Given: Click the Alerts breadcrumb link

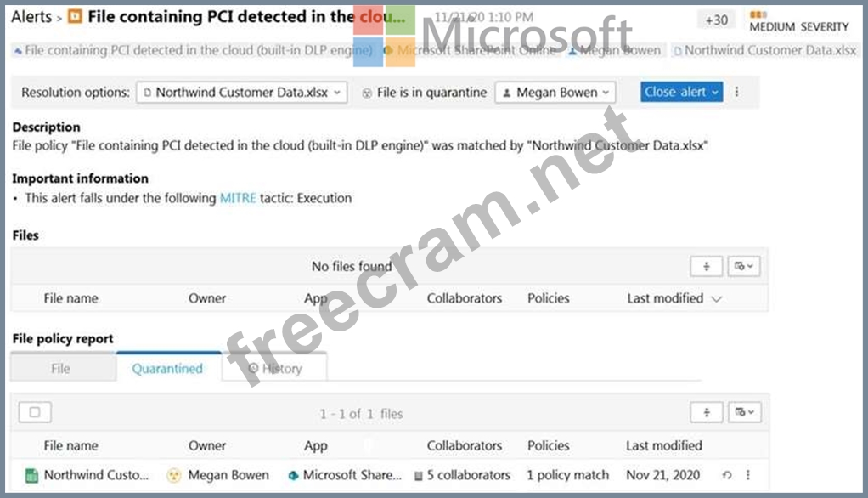Looking at the screenshot, I should 31,16.
